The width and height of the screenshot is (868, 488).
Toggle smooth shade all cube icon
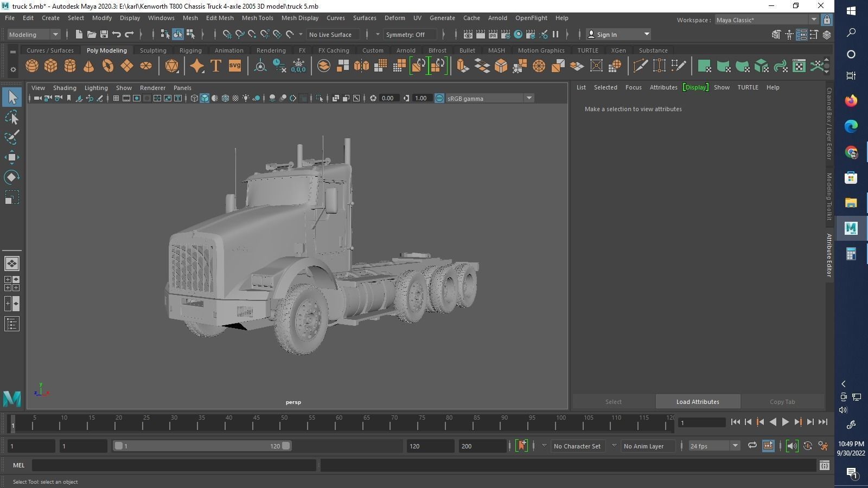pos(205,98)
